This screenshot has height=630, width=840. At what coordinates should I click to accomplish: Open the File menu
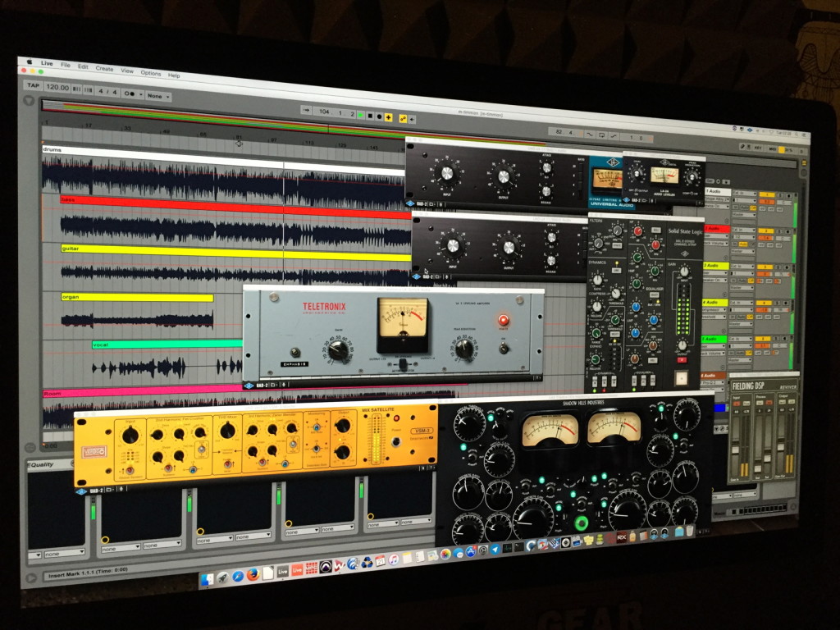click(x=66, y=65)
